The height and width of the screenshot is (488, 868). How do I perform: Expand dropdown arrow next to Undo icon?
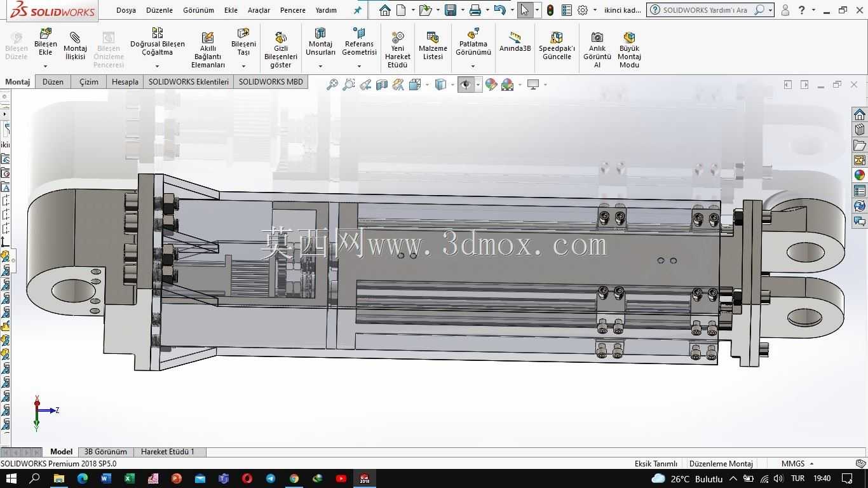click(x=512, y=10)
